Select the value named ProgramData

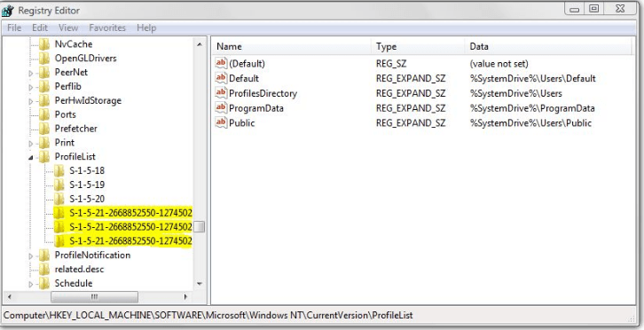point(256,108)
